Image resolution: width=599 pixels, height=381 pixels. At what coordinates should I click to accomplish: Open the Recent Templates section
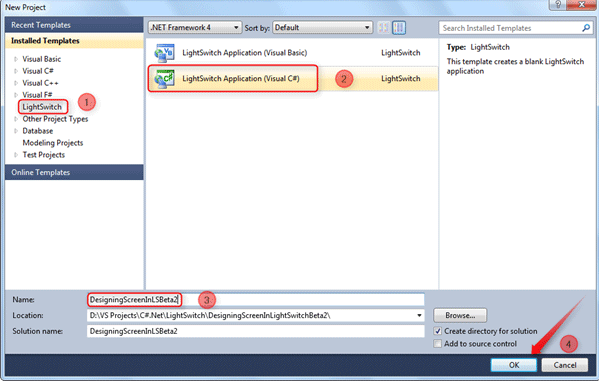(74, 25)
